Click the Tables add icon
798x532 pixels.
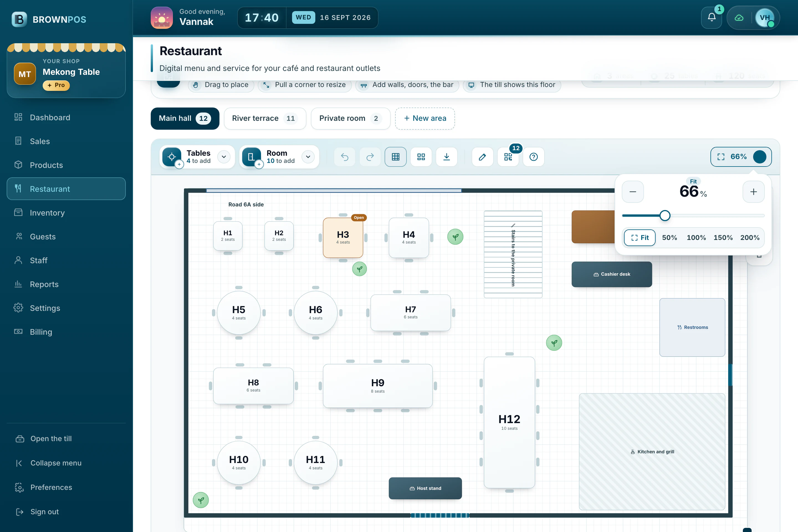[172, 157]
